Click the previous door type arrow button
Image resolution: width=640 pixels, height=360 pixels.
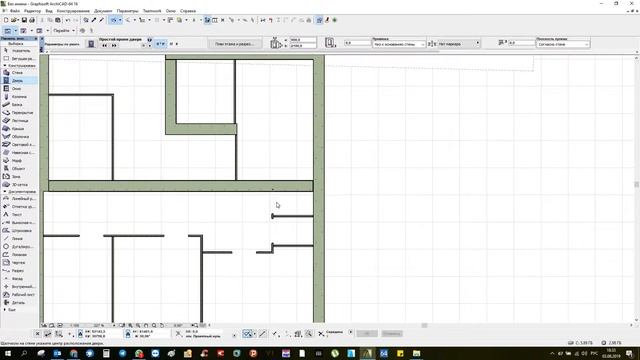pyautogui.click(x=104, y=45)
